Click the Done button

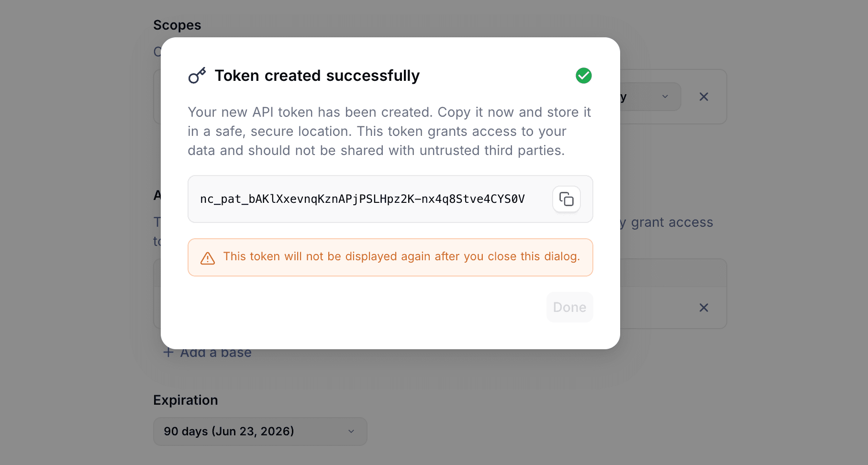tap(569, 307)
